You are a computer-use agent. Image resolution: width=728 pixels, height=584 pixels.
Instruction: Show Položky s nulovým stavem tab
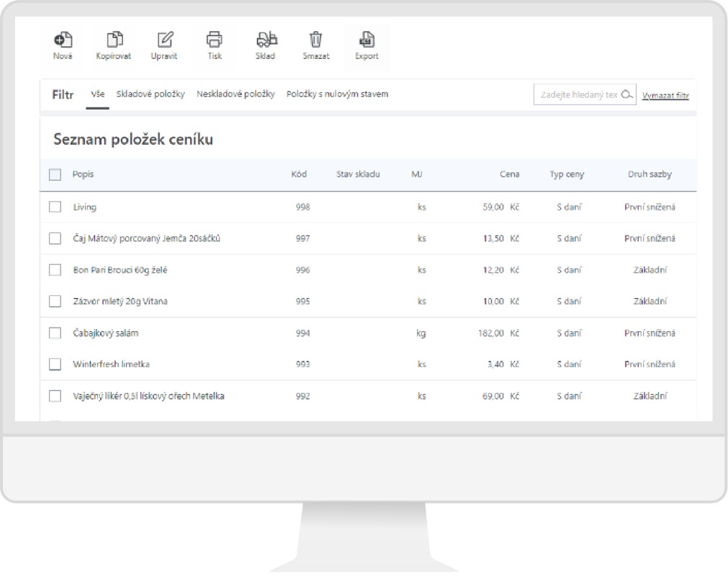tap(337, 94)
